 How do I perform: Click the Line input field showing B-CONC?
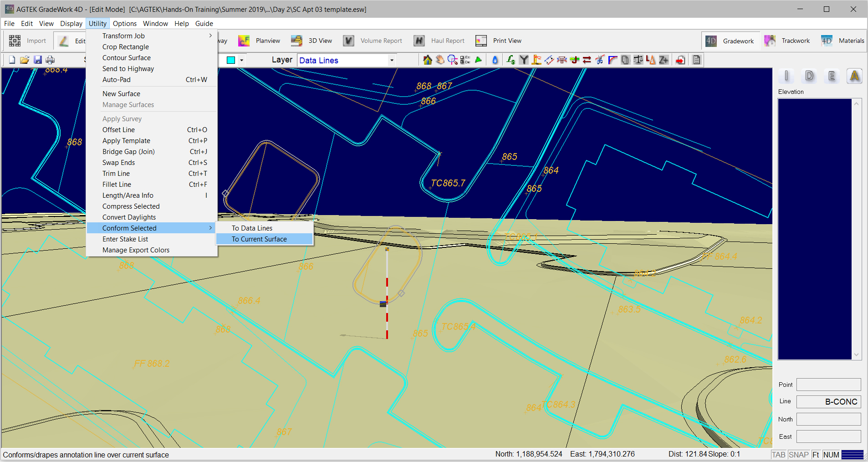828,402
